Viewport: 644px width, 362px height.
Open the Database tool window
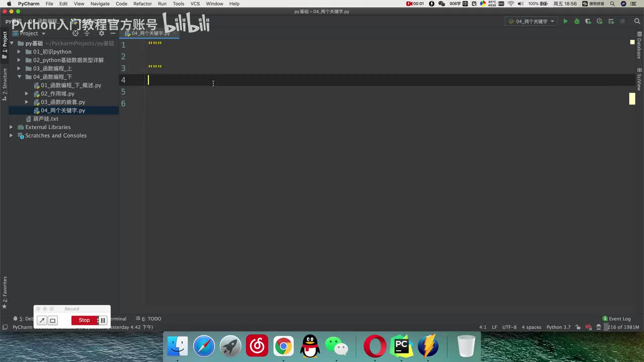[639, 46]
